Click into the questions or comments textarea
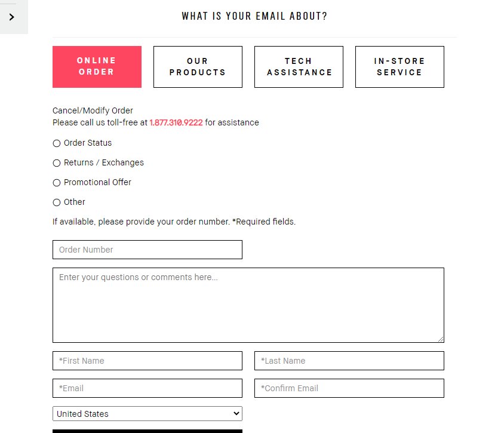 [x=248, y=305]
